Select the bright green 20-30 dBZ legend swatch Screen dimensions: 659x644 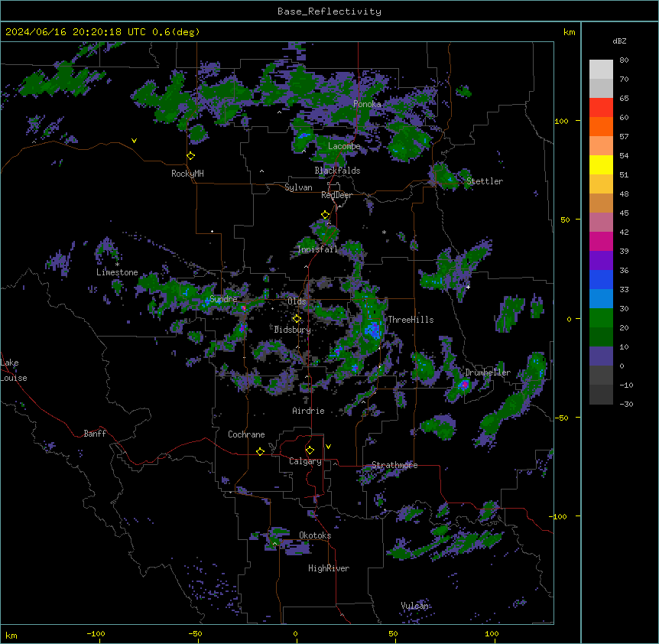coord(601,318)
